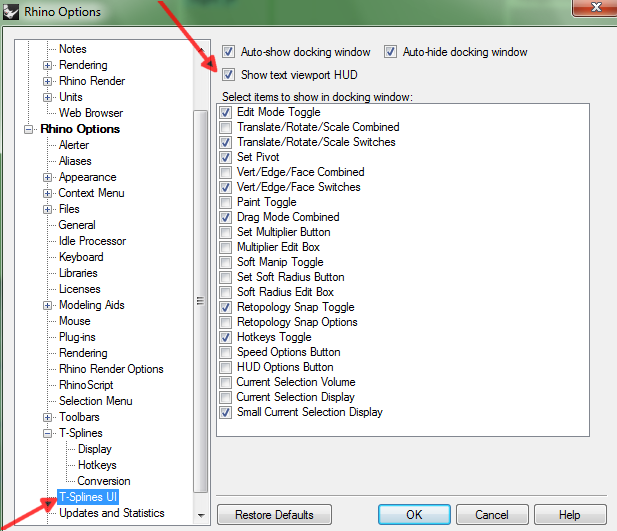
Task: Enable Current Selection Volume item
Action: (226, 382)
